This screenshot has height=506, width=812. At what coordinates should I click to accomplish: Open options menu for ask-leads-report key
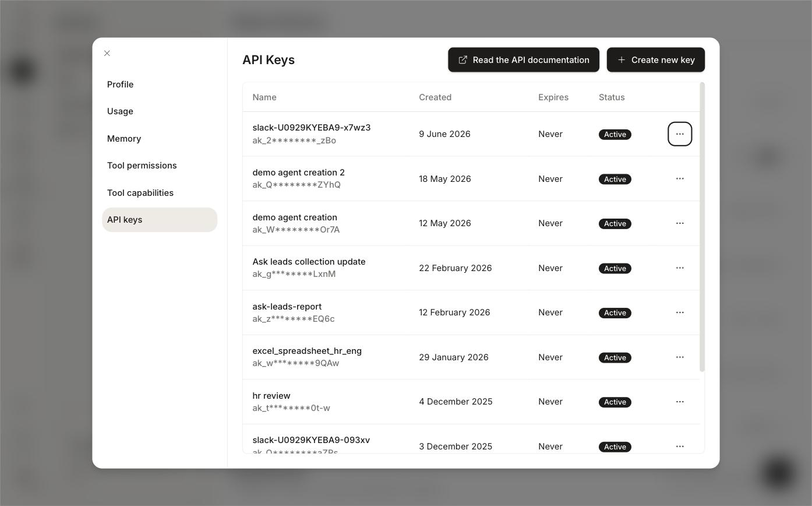680,312
